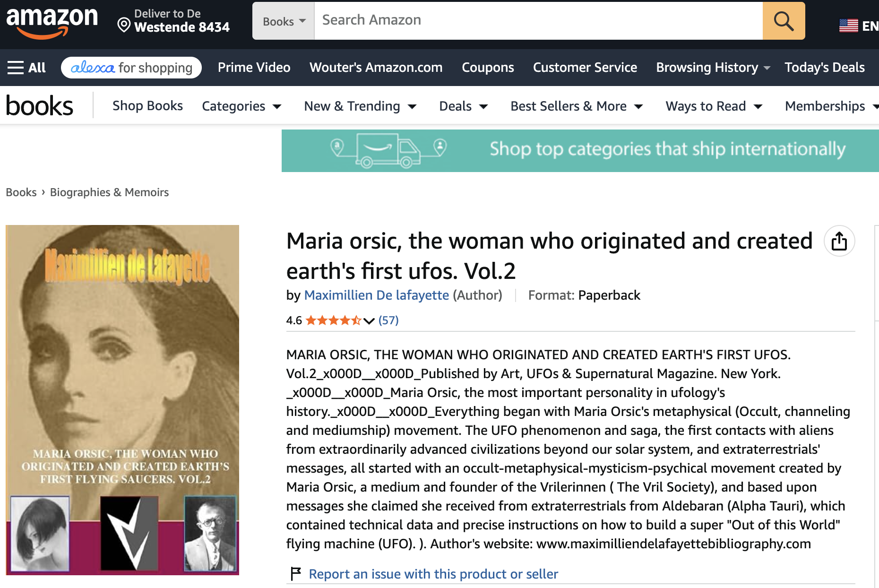The image size is (879, 588).
Task: Open Customer Service
Action: [x=585, y=68]
